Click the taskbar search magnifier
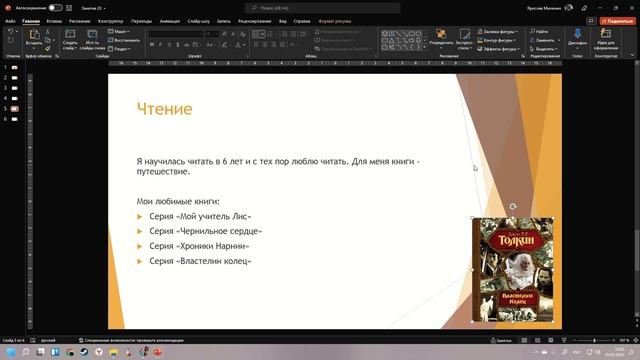 (x=26, y=352)
